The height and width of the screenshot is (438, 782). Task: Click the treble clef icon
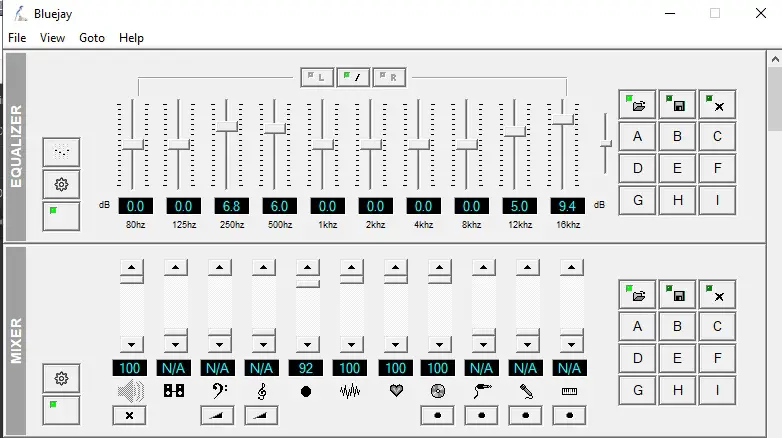tap(262, 391)
